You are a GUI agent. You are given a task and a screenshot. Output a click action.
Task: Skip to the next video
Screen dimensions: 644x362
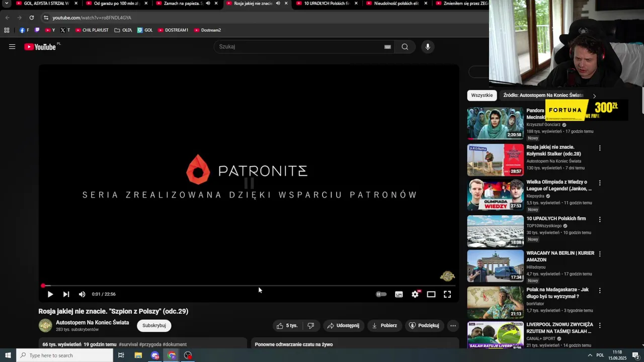66,294
